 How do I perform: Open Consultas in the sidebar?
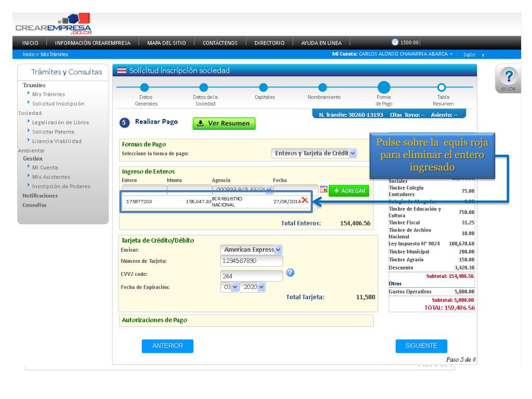tap(34, 205)
